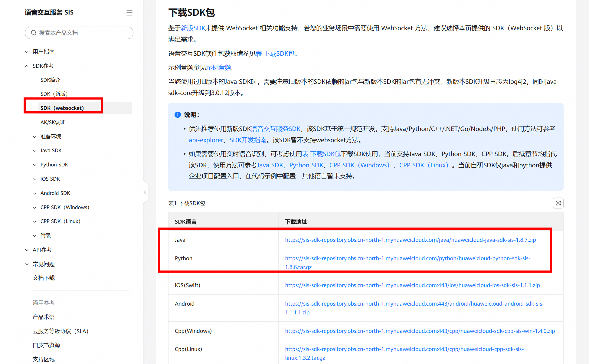Image resolution: width=589 pixels, height=364 pixels.
Task: Click the hamburger menu icon beside 语音交互服务 SIS
Action: (129, 13)
